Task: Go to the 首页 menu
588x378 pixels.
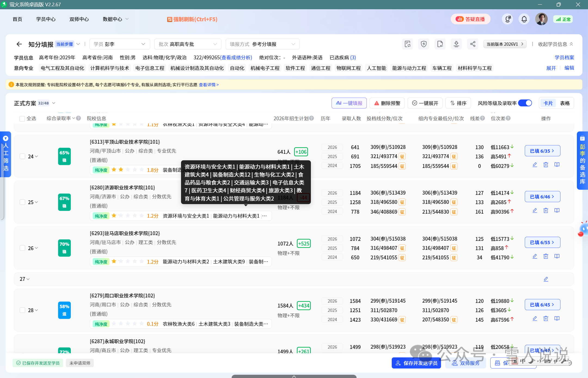Action: point(17,19)
